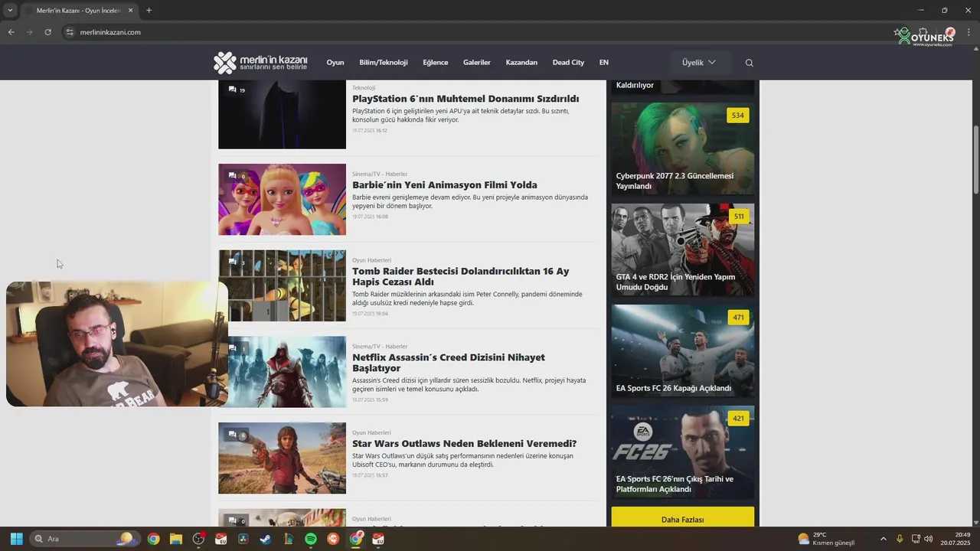The image size is (980, 551).
Task: Click the 421 badge on FC26 card
Action: tap(738, 419)
